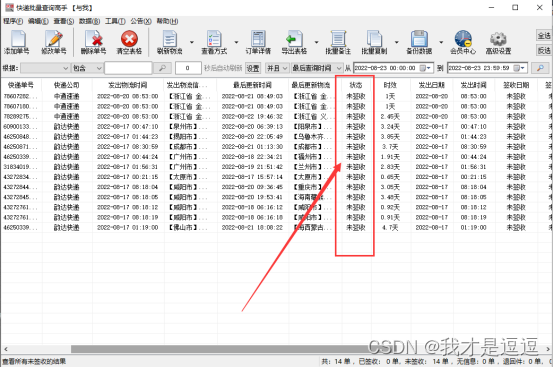
Task: Sort by the 状态 column header
Action: tap(356, 85)
